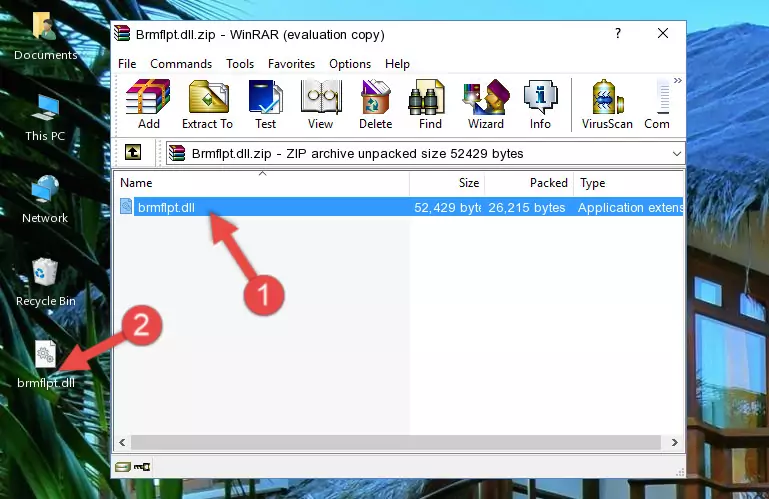The width and height of the screenshot is (769, 499).
Task: Click the partially visible Com toolbar icon
Action: [x=657, y=105]
